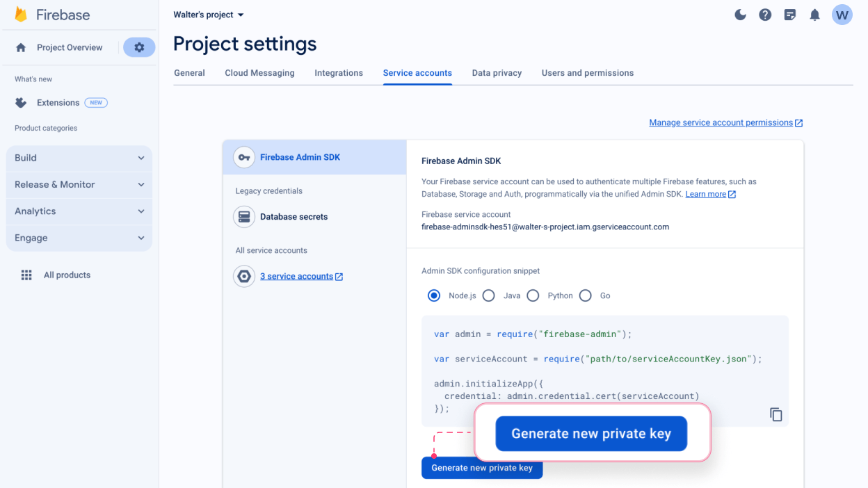Toggle dark mode with the moon icon
This screenshot has width=868, height=488.
pos(741,15)
